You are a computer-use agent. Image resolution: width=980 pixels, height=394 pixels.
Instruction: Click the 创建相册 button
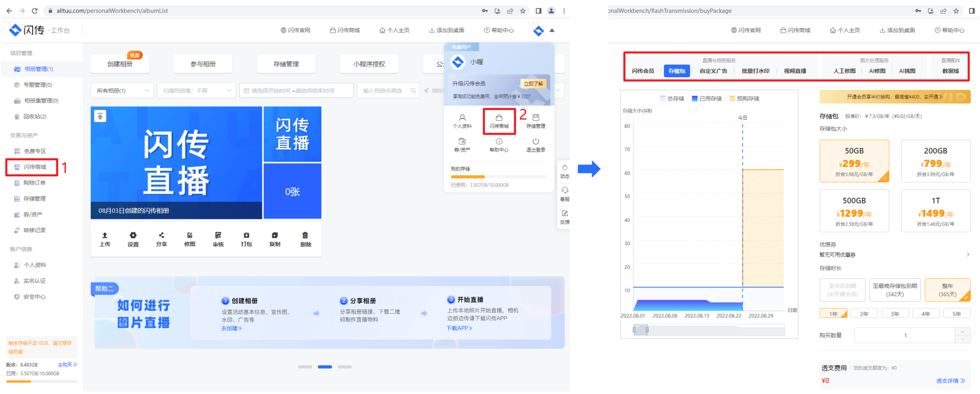click(120, 64)
